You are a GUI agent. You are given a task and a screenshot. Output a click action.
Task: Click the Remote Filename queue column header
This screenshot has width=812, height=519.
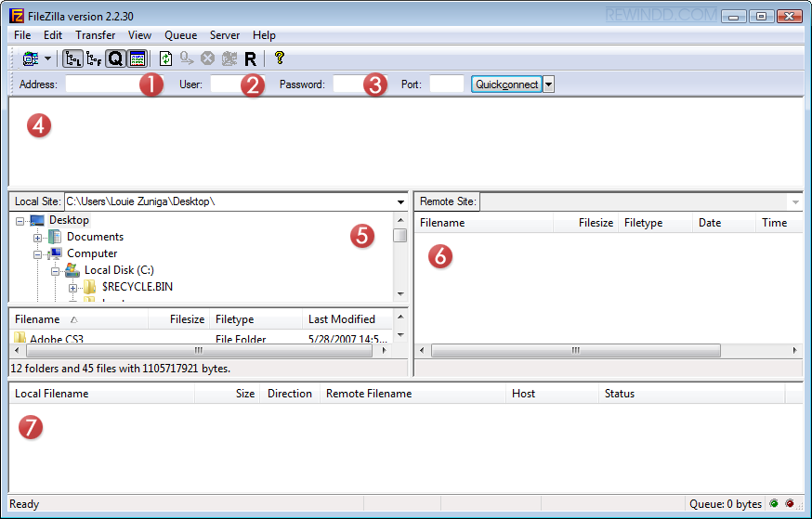pyautogui.click(x=413, y=394)
